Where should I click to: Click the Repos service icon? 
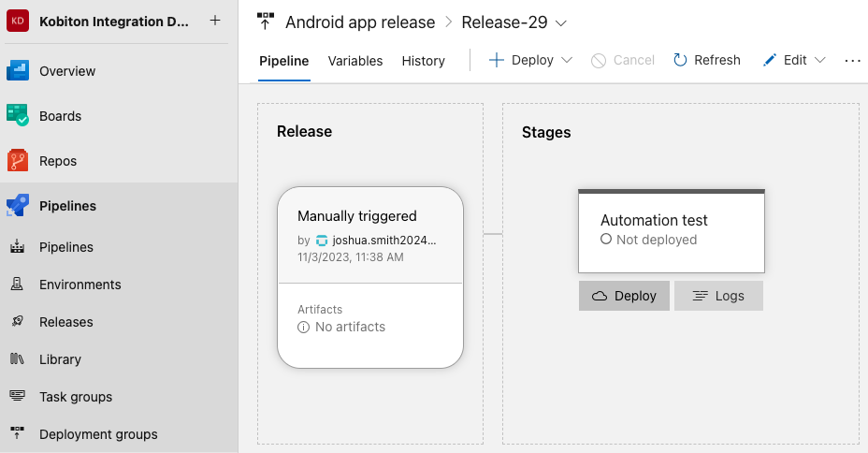(18, 161)
